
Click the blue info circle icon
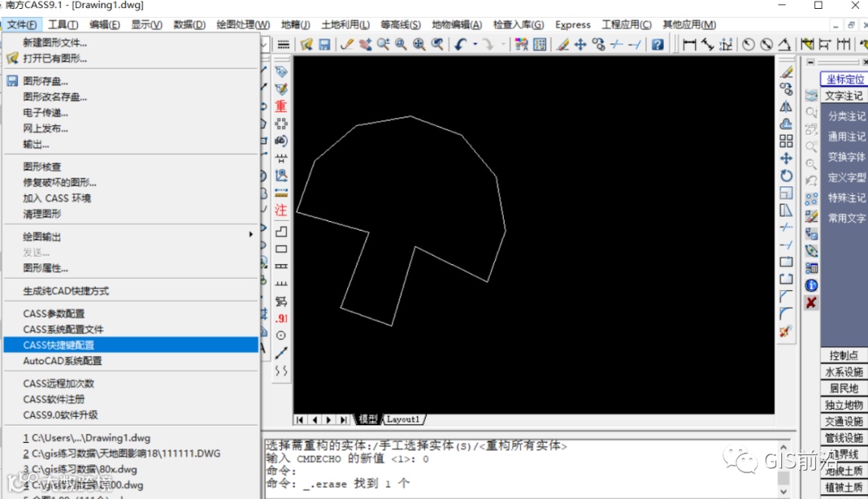point(811,285)
